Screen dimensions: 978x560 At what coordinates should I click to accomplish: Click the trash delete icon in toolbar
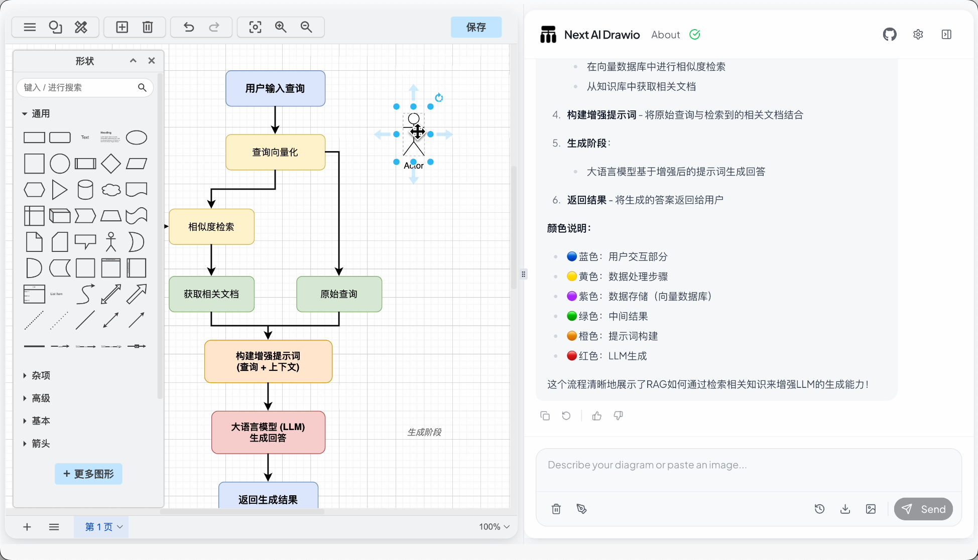[x=148, y=27]
